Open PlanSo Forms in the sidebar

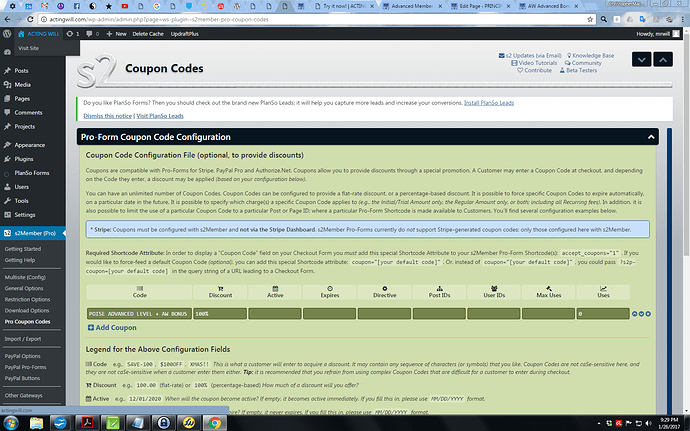coord(32,173)
